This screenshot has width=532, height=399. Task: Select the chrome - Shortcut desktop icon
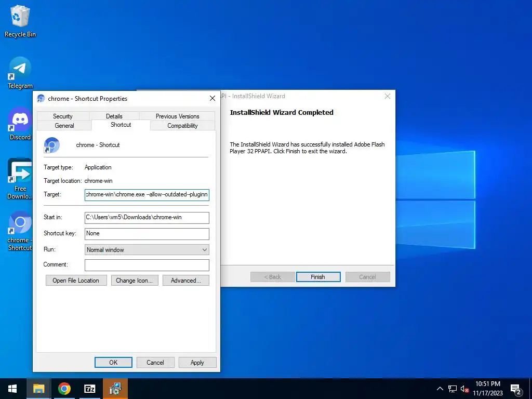tap(20, 231)
